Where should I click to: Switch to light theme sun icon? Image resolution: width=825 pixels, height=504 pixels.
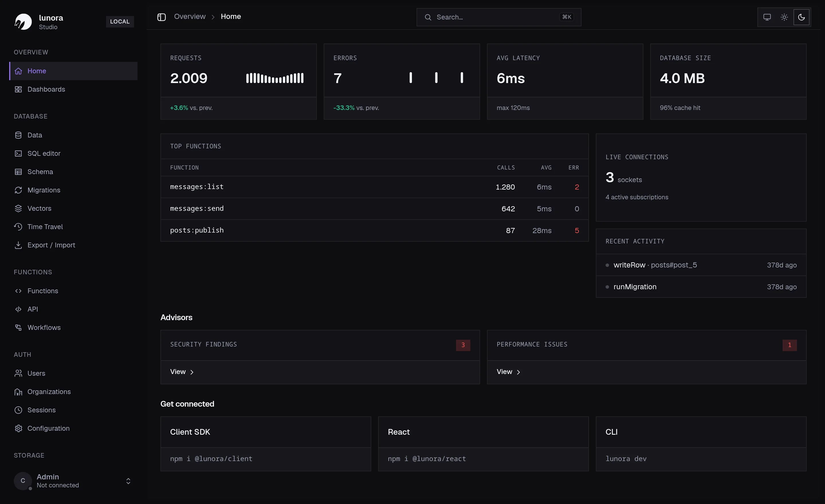tap(784, 17)
